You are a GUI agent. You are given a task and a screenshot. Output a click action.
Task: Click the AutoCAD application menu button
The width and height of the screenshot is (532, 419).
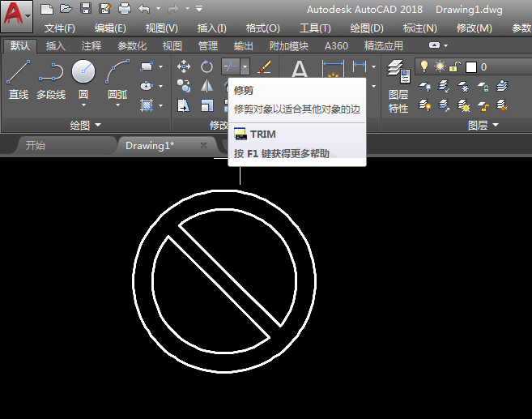pos(17,16)
